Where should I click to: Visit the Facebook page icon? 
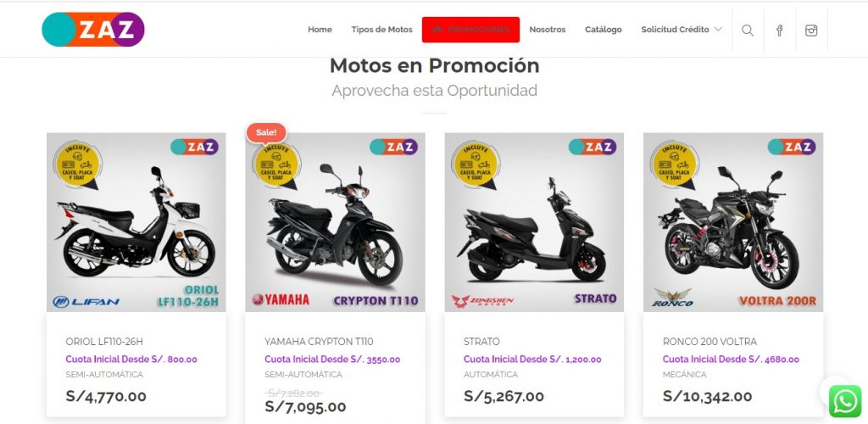780,31
